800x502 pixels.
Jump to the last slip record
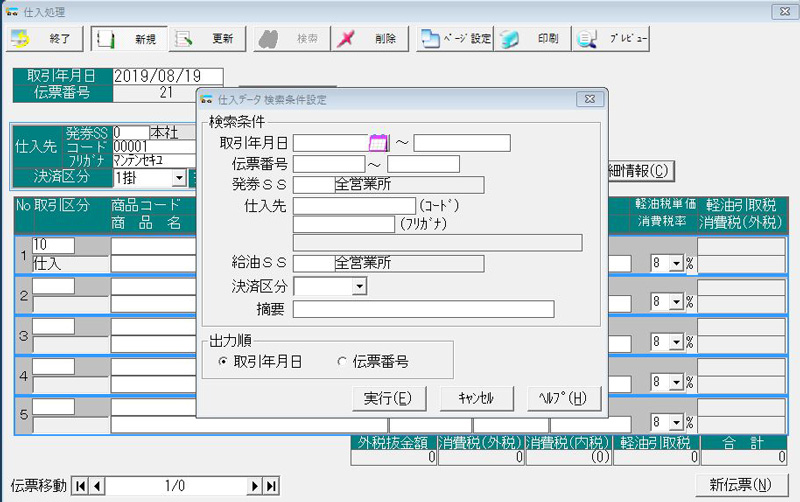(x=270, y=486)
